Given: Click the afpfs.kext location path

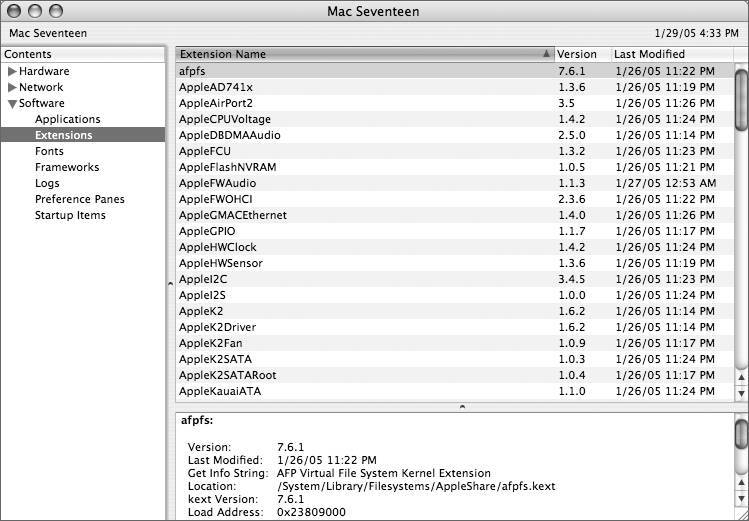Looking at the screenshot, I should 416,486.
